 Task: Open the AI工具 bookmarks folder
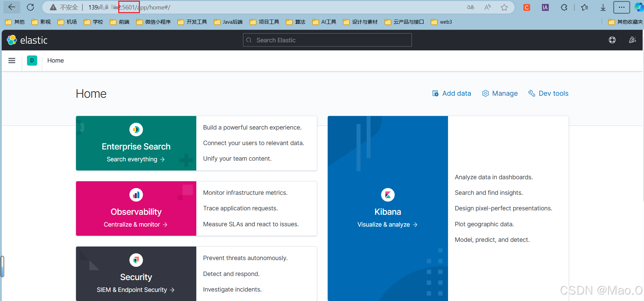324,22
